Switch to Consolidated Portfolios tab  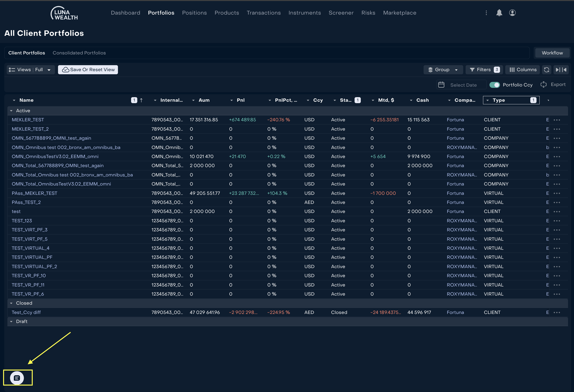click(79, 53)
